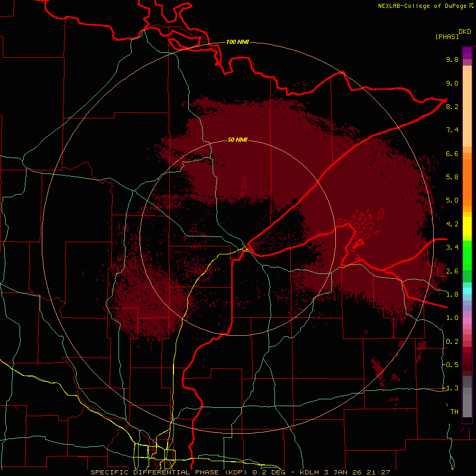Click the 6.6 value on the legend
The image size is (476, 476).
click(x=452, y=153)
